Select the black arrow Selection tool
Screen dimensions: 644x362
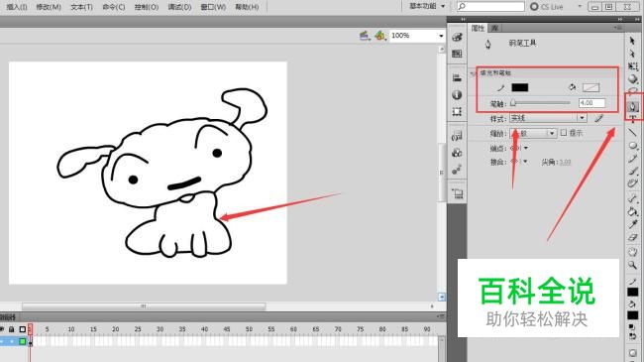tap(632, 41)
